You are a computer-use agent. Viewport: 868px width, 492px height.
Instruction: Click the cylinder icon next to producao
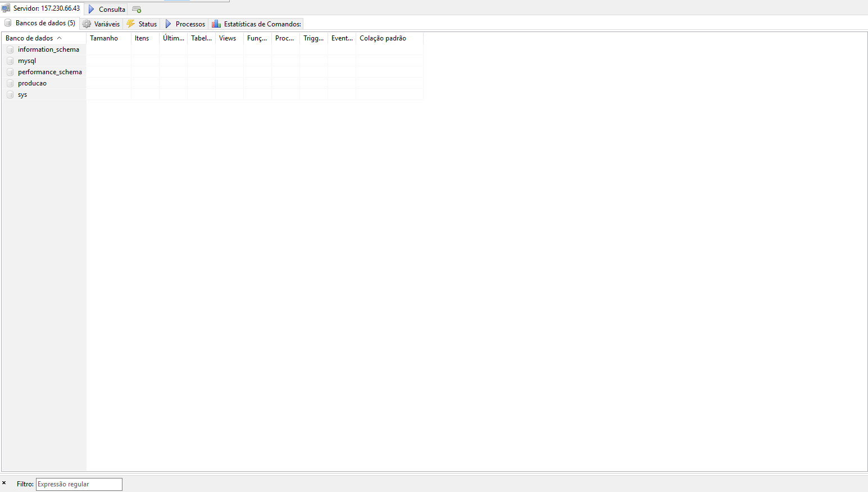click(x=10, y=83)
